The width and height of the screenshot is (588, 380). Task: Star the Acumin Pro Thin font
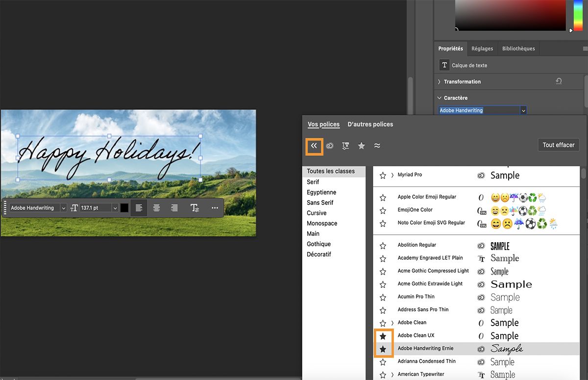(383, 297)
